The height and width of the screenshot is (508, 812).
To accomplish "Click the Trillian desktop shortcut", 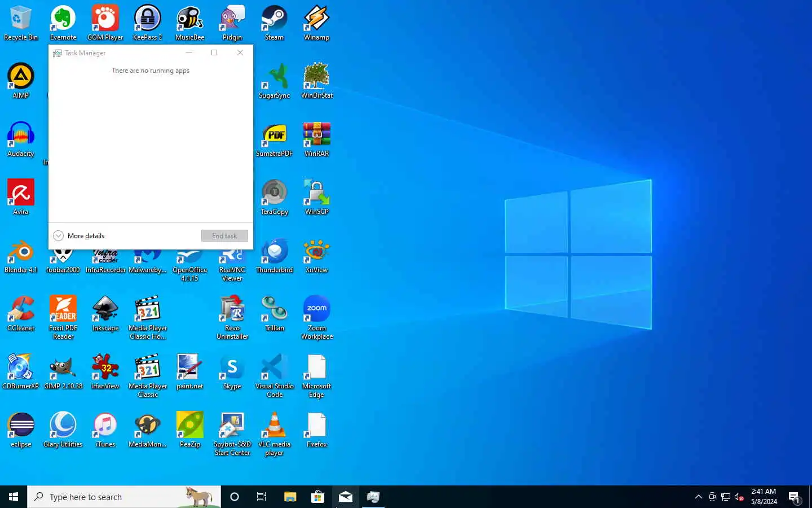I will [275, 313].
